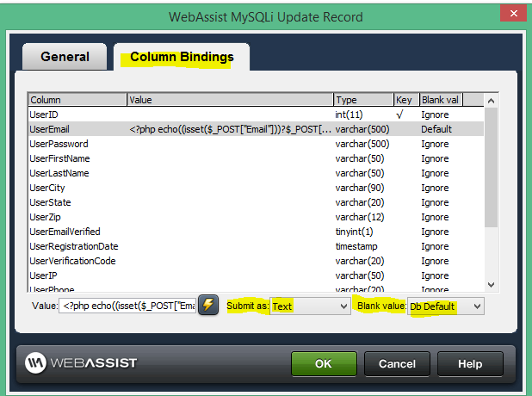532x396 pixels.
Task: Select the UserRegistrationDate row
Action: coord(256,246)
